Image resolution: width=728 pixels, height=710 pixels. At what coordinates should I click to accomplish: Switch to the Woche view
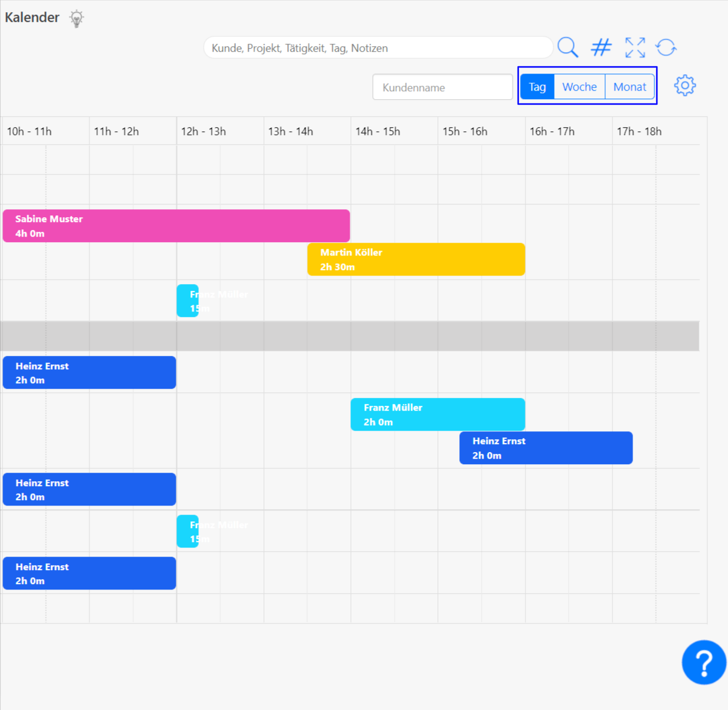point(579,86)
